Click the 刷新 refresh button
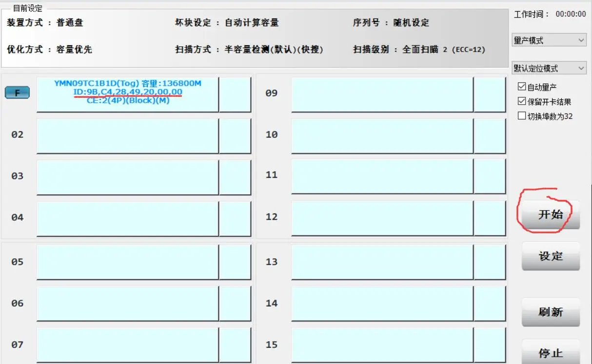This screenshot has height=364, width=592. 551,312
